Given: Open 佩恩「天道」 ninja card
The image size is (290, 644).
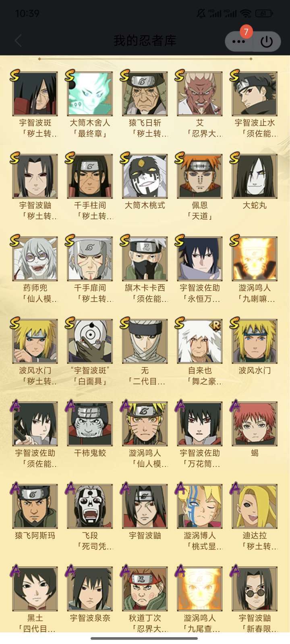Looking at the screenshot, I should pos(200,176).
